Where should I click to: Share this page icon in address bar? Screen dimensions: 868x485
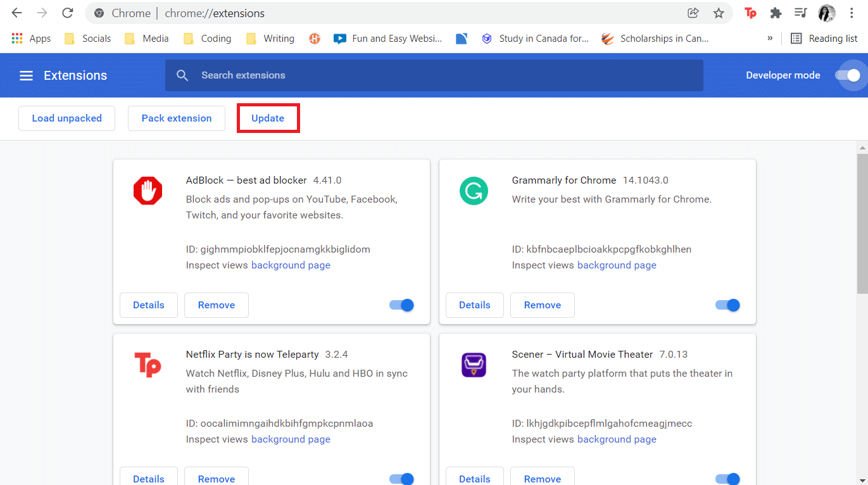(693, 13)
